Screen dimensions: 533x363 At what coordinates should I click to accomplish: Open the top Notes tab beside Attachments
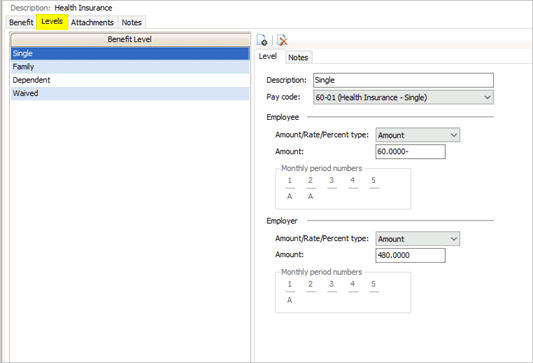(x=132, y=22)
